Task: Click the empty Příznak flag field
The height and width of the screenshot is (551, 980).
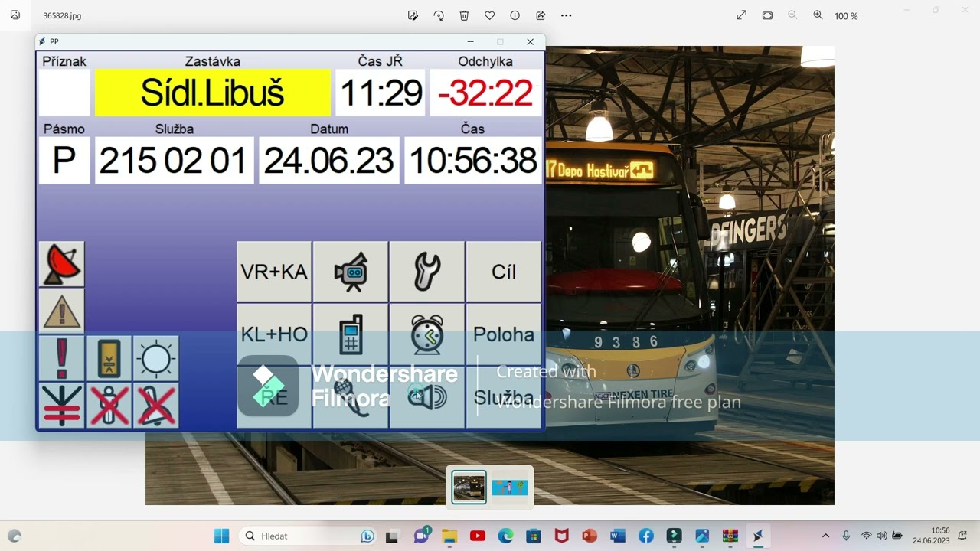Action: 64,93
